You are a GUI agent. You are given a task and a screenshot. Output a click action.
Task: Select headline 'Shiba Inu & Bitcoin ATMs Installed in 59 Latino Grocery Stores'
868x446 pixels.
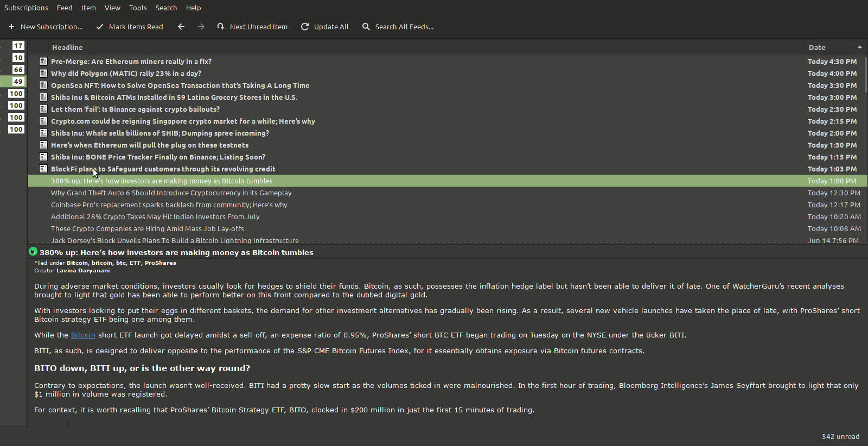(x=174, y=97)
